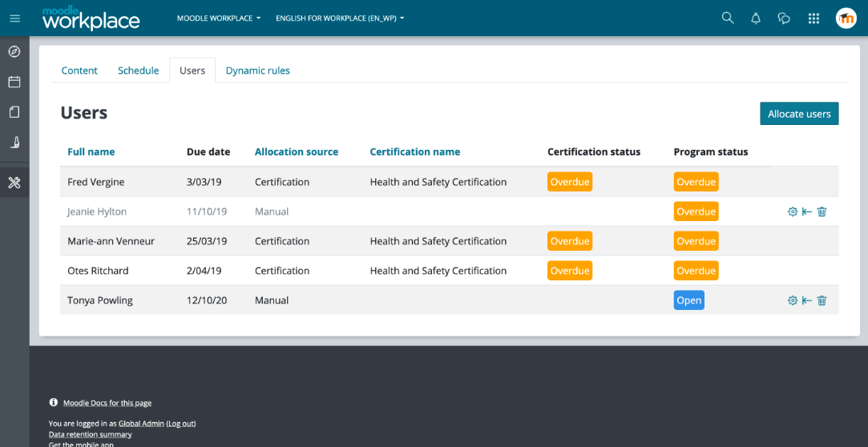This screenshot has height=447, width=868.
Task: Open the notifications bell
Action: tap(756, 18)
